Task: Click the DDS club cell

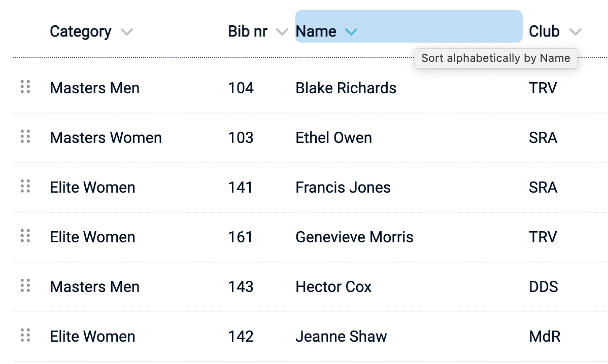Action: click(x=543, y=287)
